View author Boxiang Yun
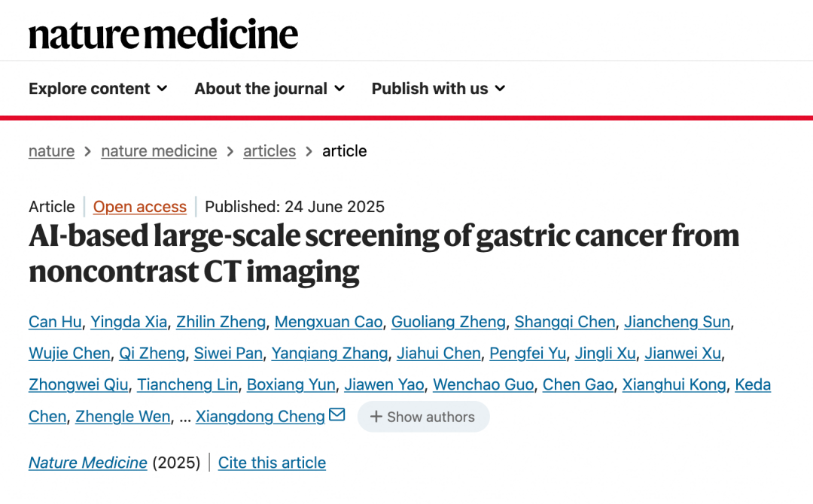The image size is (813, 504). (291, 385)
